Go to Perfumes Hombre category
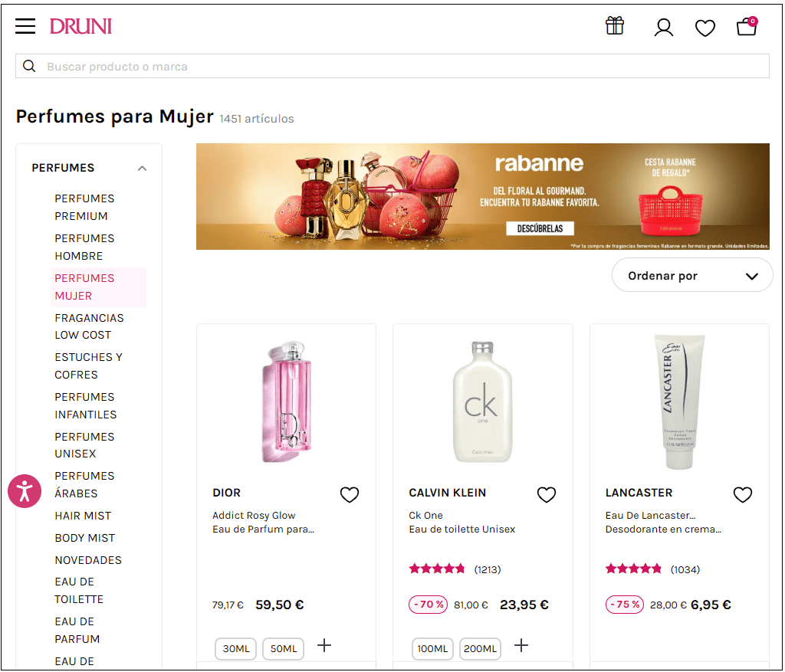This screenshot has height=672, width=785. pyautogui.click(x=84, y=247)
